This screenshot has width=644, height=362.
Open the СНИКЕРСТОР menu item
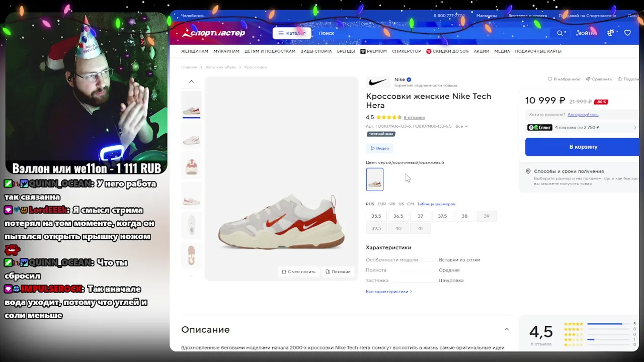(x=407, y=51)
